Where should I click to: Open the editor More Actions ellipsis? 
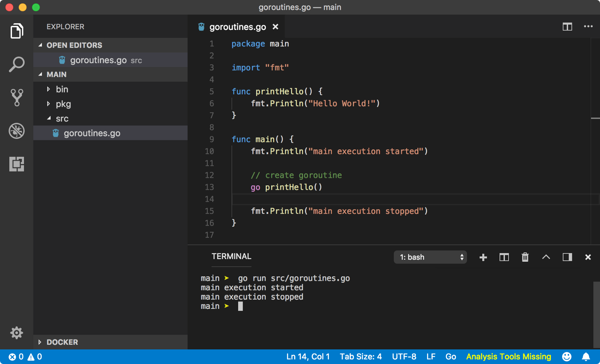coord(588,26)
